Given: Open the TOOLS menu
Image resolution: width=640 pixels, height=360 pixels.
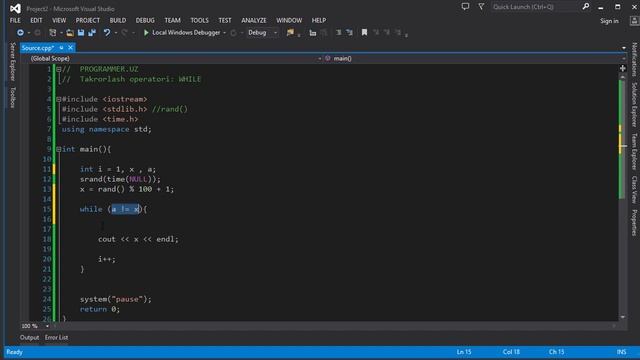Looking at the screenshot, I should pyautogui.click(x=199, y=20).
